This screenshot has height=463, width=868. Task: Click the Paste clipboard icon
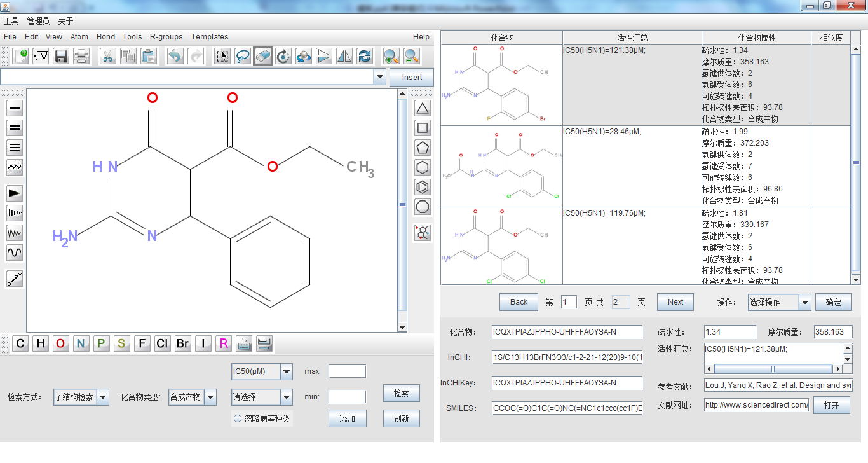149,56
